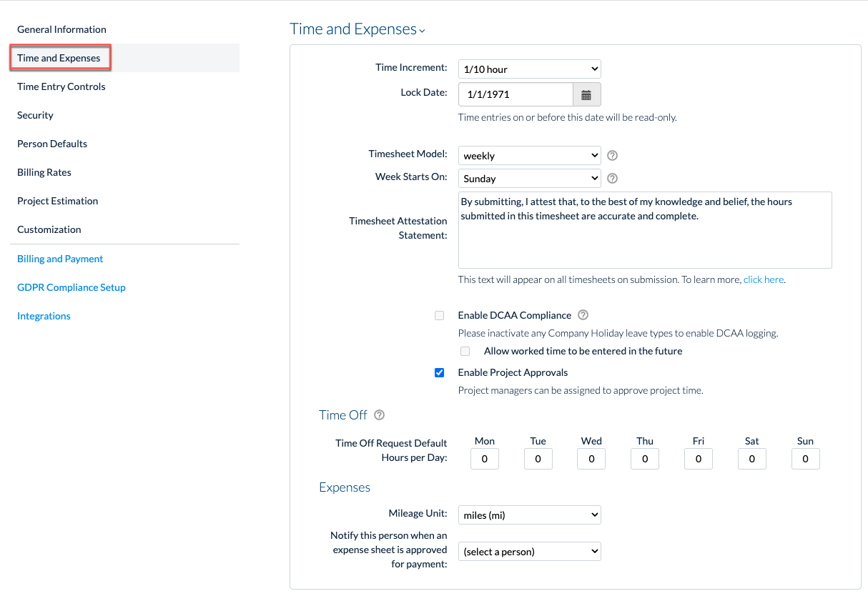Click the Wed default hours field

[591, 459]
